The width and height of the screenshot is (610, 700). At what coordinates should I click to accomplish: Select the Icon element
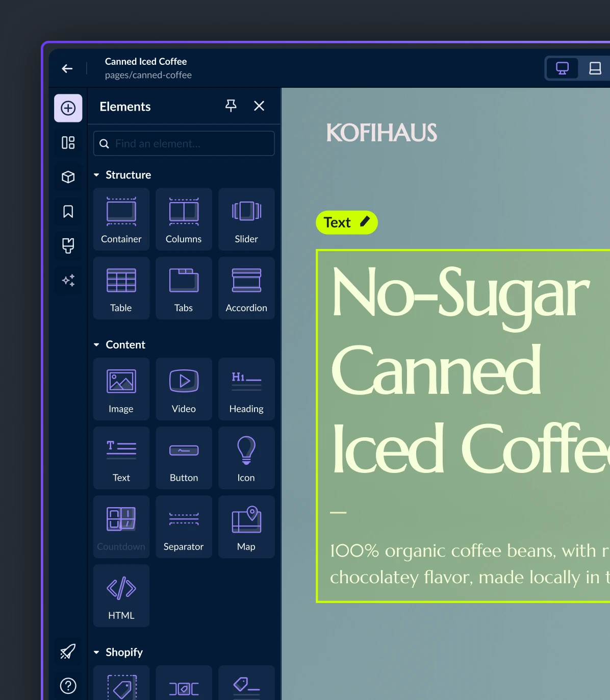[x=246, y=458]
